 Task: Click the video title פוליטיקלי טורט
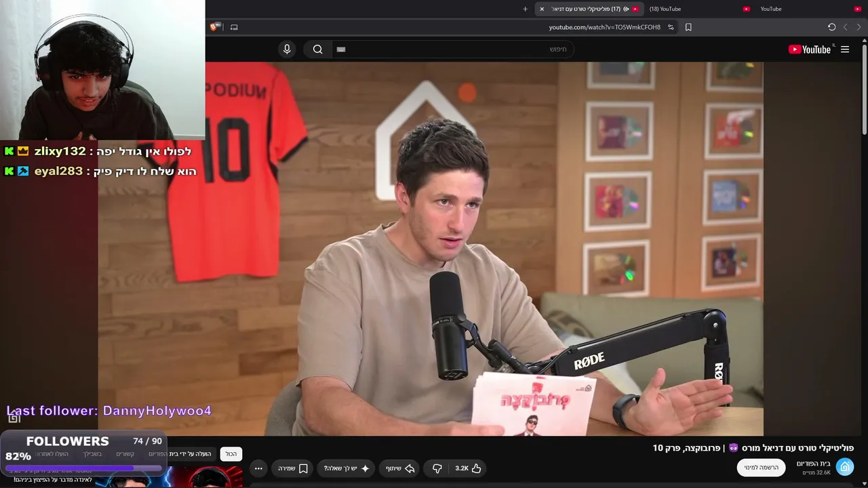[x=753, y=448]
